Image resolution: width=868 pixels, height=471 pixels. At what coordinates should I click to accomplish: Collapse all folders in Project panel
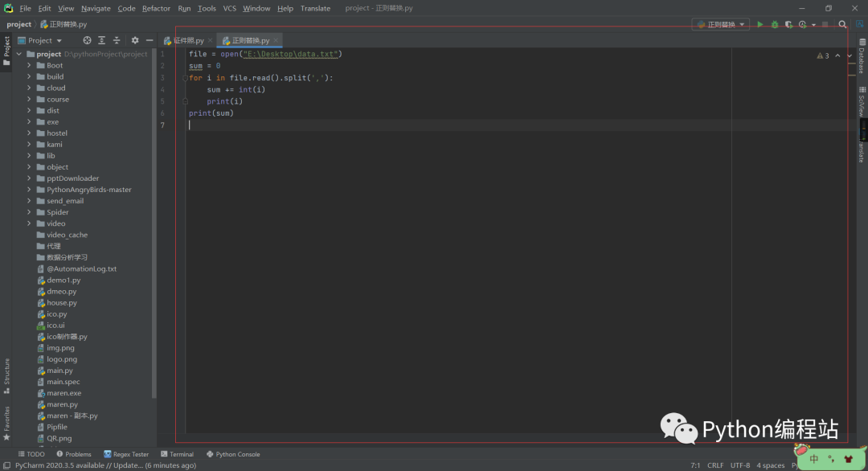tap(117, 40)
